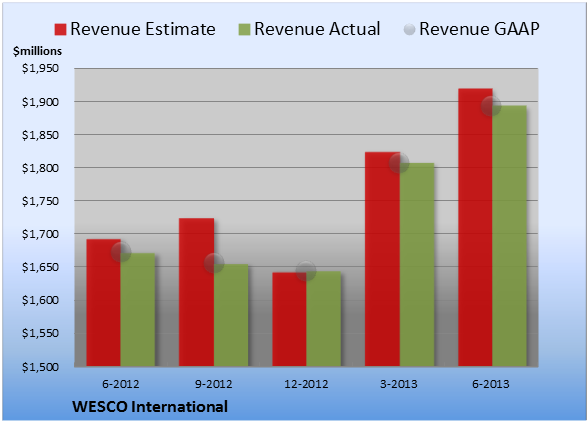
Task: Click the '$1,550' y-axis label
Action: tap(40, 333)
